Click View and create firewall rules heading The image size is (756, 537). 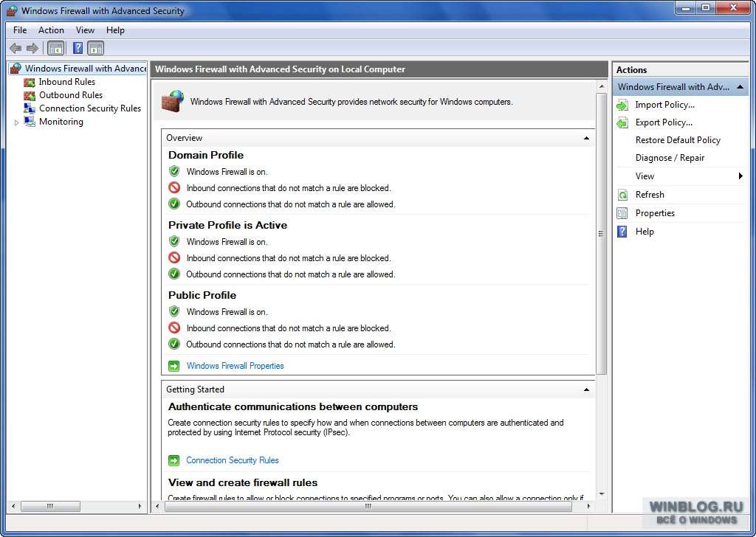coord(242,482)
